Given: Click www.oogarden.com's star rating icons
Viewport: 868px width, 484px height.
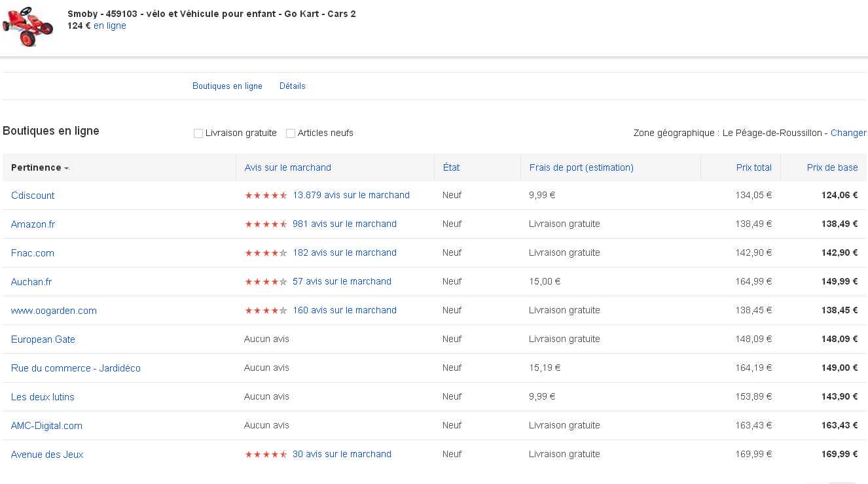Looking at the screenshot, I should 266,311.
